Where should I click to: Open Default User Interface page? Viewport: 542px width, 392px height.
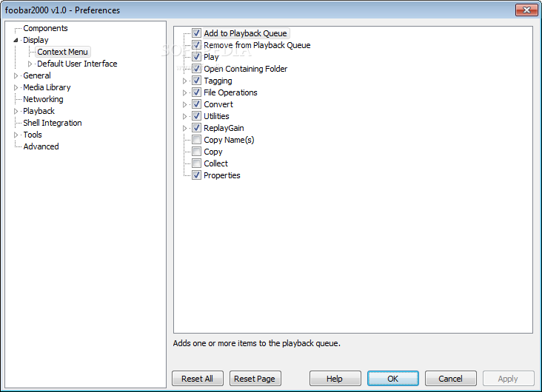coord(77,64)
